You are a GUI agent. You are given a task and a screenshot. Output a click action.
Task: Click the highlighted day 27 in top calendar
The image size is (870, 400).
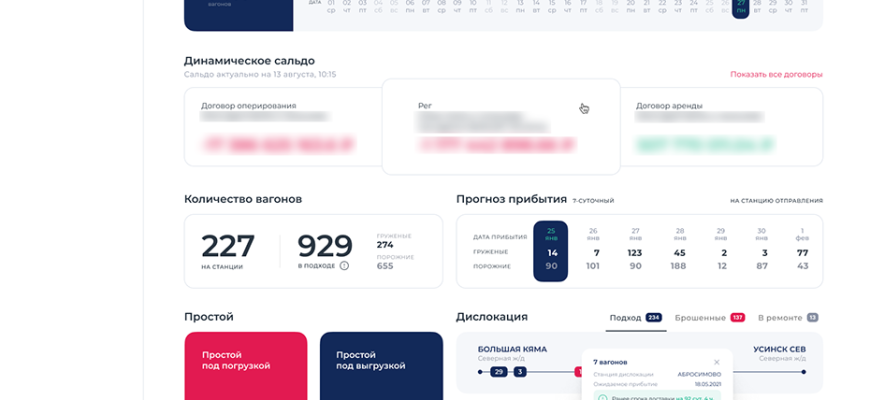[x=740, y=10]
